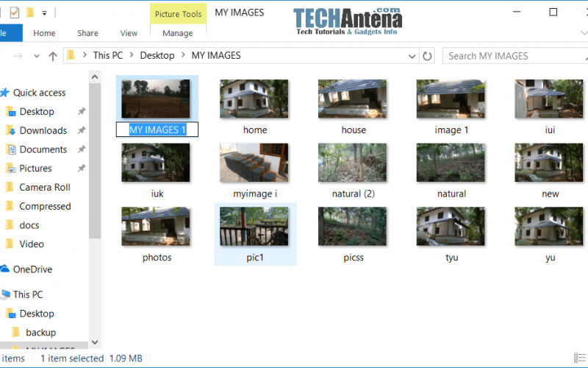
Task: Select the house image thumbnail
Action: click(x=352, y=99)
